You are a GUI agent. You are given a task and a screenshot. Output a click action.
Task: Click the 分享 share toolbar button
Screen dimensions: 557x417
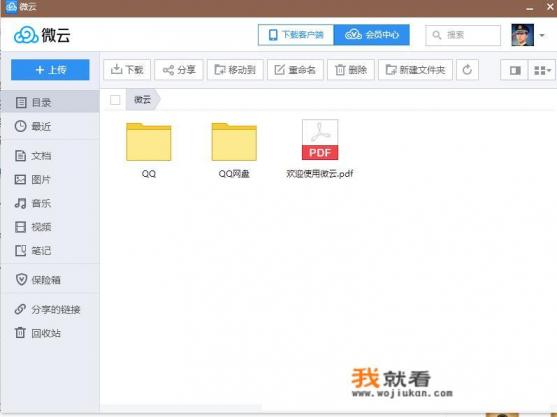[x=179, y=70]
